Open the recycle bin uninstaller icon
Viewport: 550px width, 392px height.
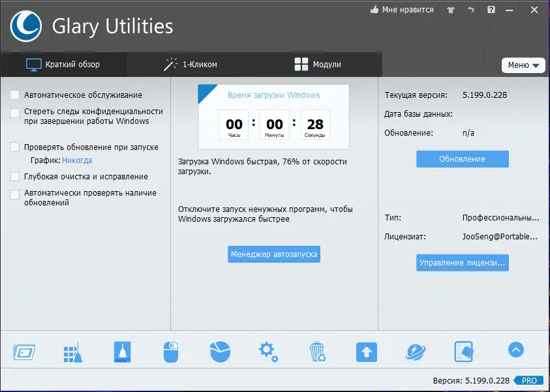tap(317, 351)
